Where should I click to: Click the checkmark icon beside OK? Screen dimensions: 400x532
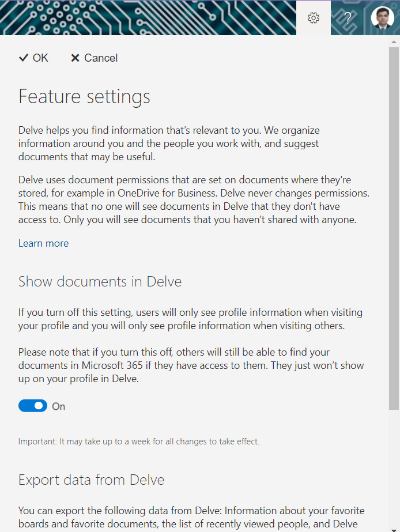(24, 58)
